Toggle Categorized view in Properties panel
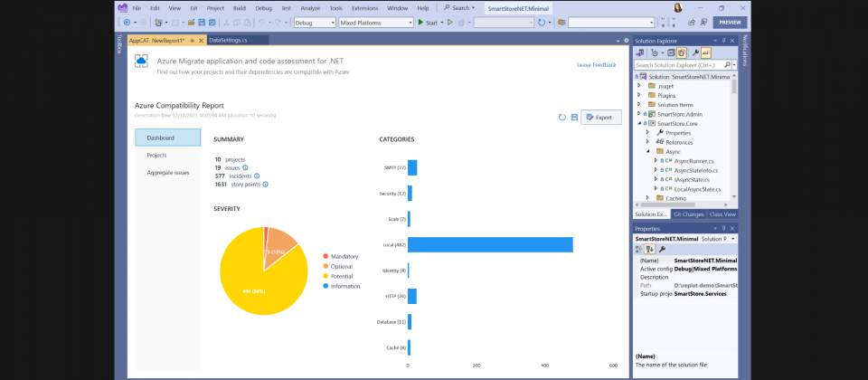Image resolution: width=868 pixels, height=380 pixels. click(x=639, y=250)
